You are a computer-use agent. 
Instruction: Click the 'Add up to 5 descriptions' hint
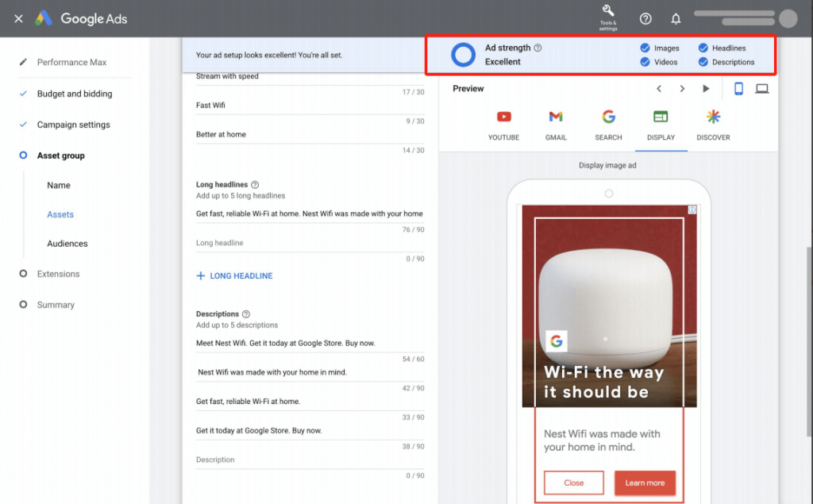coord(237,325)
